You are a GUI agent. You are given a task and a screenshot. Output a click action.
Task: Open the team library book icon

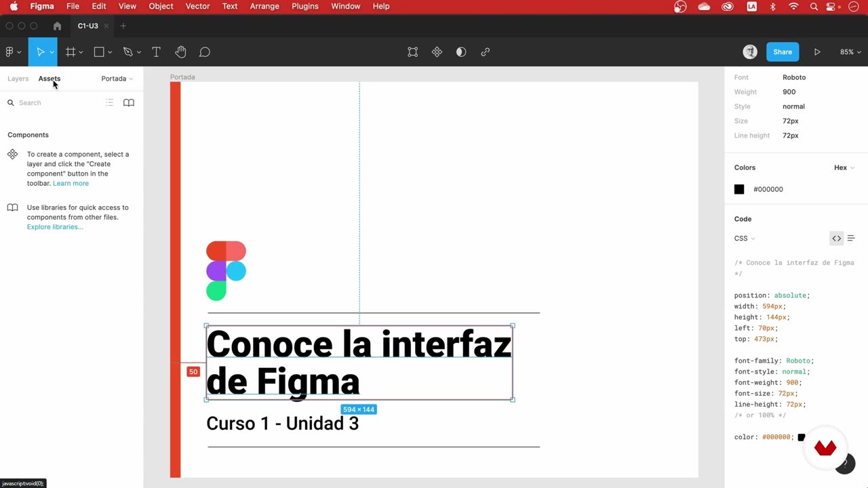click(x=129, y=102)
